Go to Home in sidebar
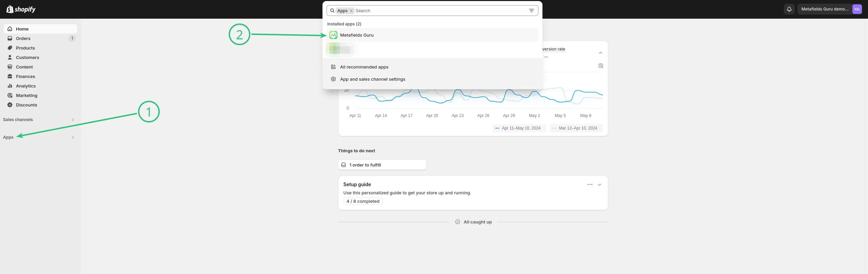868x274 pixels. [x=40, y=29]
